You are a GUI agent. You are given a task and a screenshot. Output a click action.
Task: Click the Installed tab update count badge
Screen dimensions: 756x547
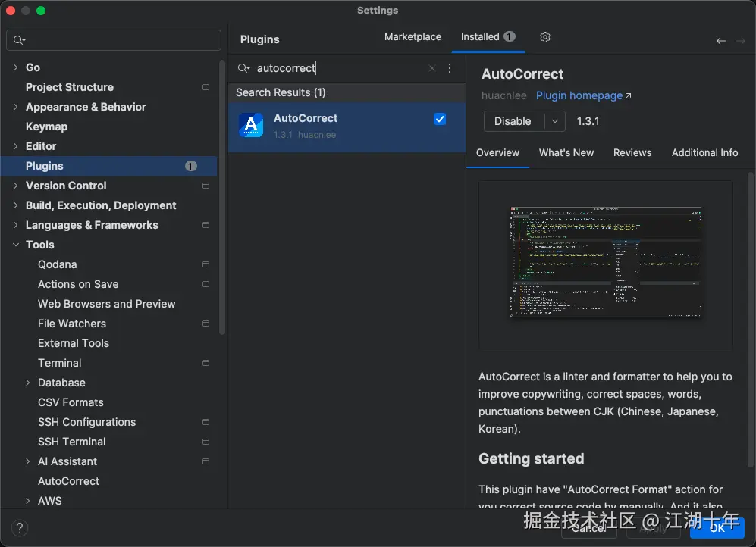click(510, 36)
